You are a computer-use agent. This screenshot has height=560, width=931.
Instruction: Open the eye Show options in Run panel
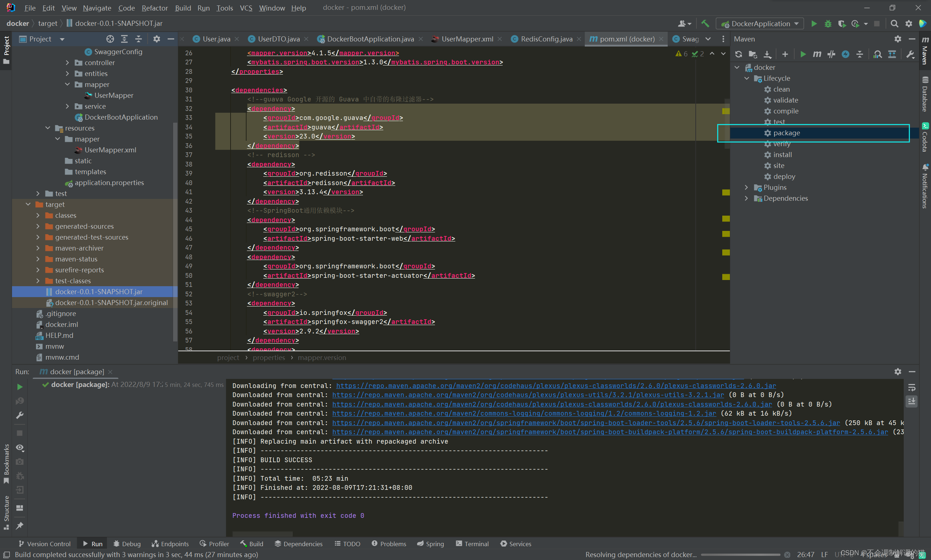pyautogui.click(x=20, y=448)
